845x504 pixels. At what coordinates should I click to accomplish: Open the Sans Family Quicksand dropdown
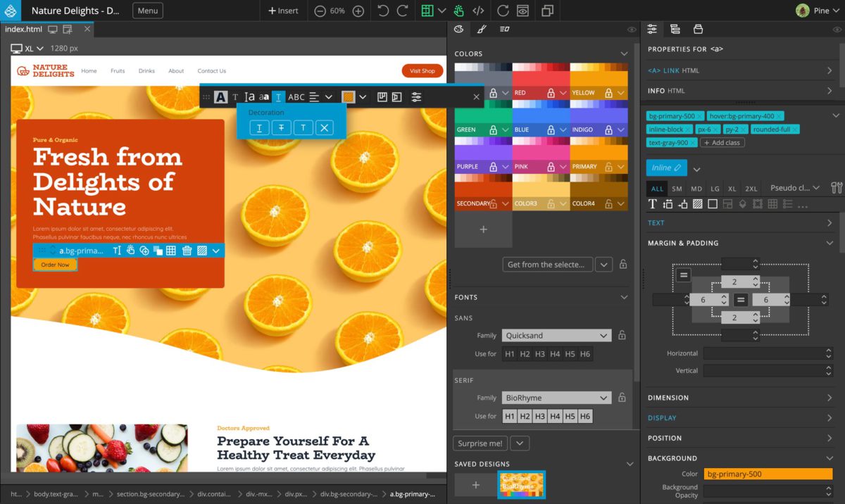[x=556, y=336]
